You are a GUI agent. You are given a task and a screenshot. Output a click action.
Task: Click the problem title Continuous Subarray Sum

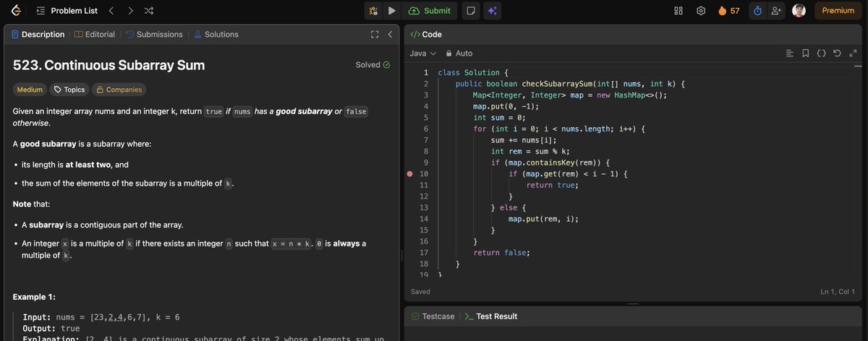109,65
